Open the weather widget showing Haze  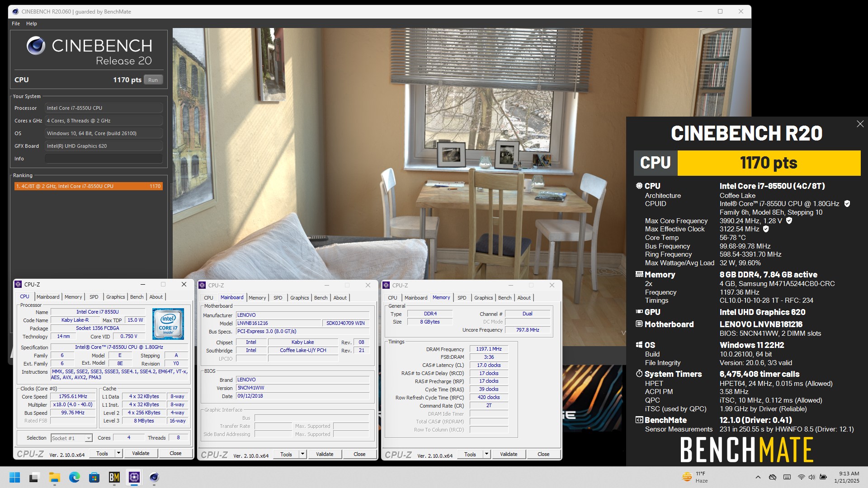tap(695, 477)
